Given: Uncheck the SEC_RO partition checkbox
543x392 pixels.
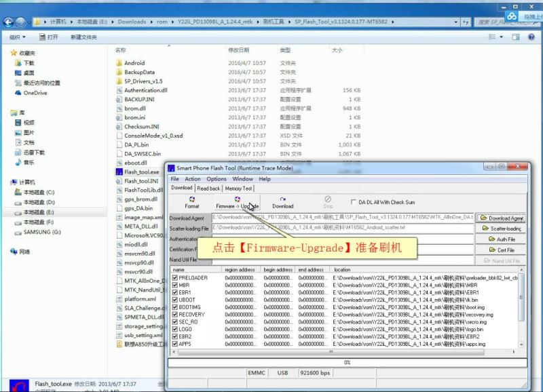Looking at the screenshot, I should coord(175,321).
